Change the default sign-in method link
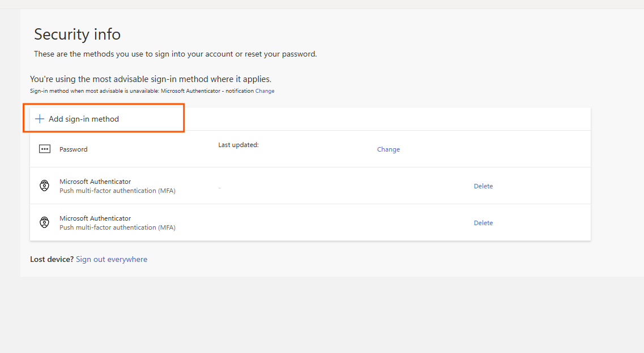 point(265,91)
